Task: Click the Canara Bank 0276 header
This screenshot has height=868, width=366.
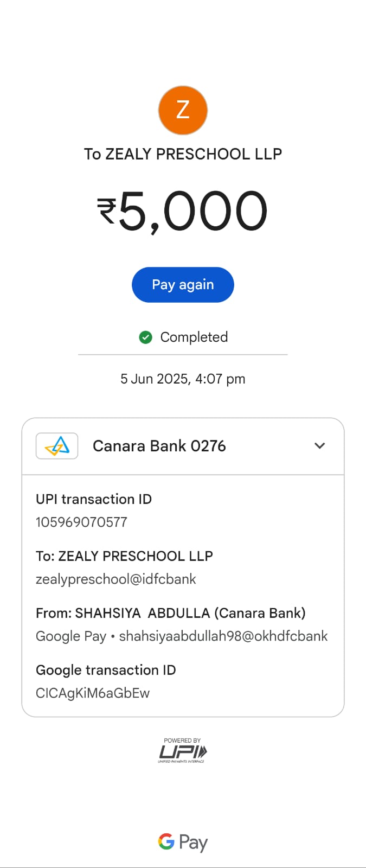Action: click(x=159, y=446)
